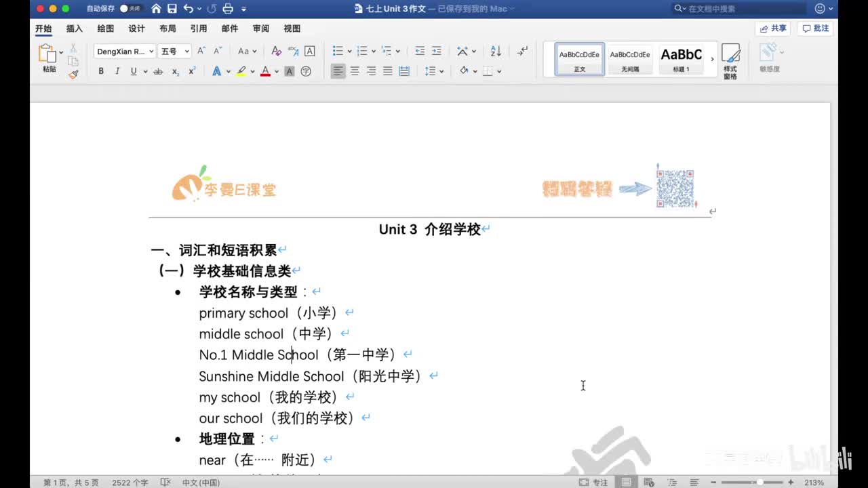Click the Sort A-Z icon

point(496,51)
